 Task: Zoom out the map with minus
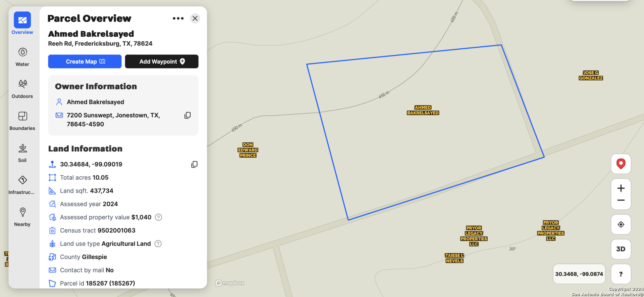(621, 201)
